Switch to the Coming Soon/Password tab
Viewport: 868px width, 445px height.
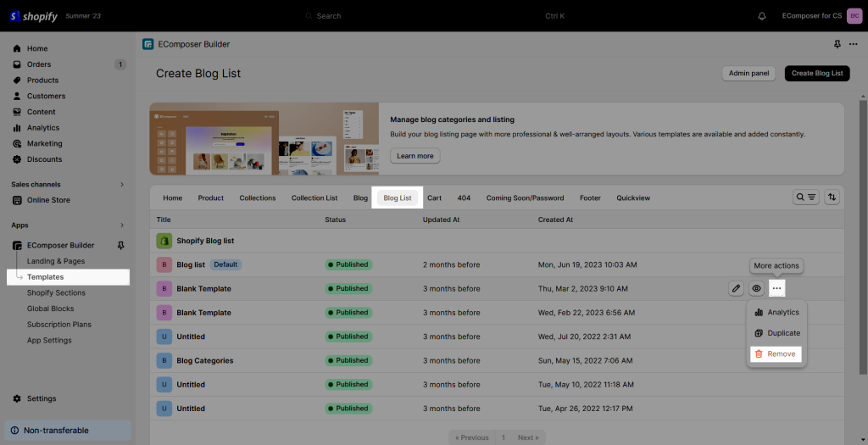tap(526, 197)
